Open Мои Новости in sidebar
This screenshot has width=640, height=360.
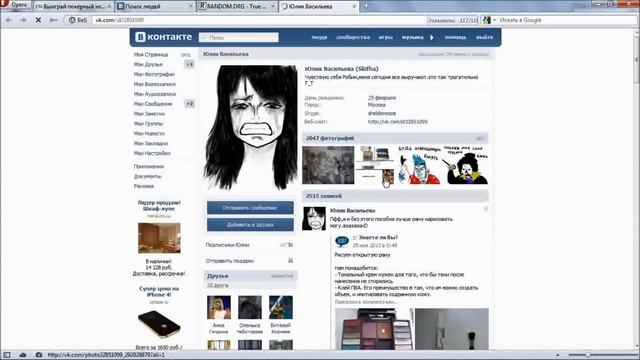(x=149, y=133)
